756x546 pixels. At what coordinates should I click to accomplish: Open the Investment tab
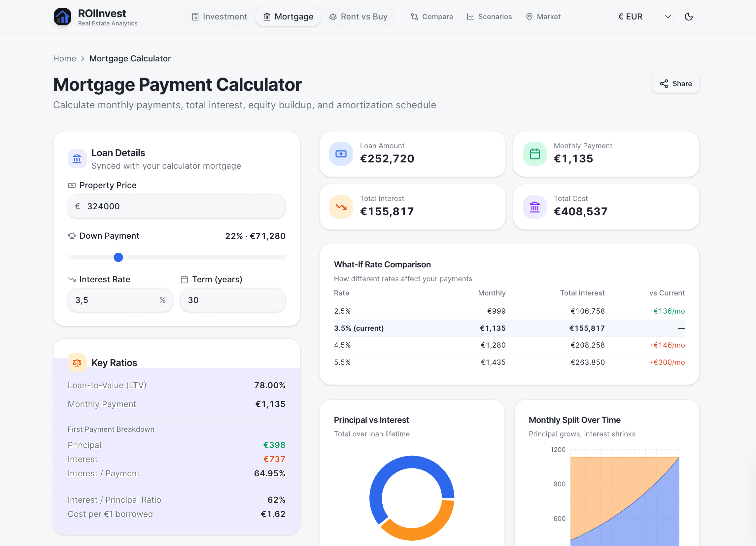(219, 17)
